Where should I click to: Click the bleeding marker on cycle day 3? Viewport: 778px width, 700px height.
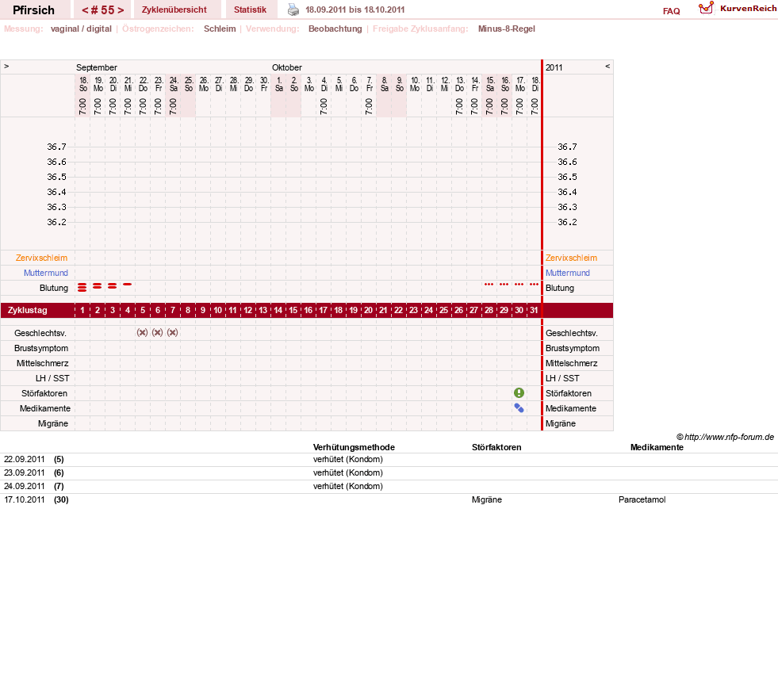coord(112,285)
